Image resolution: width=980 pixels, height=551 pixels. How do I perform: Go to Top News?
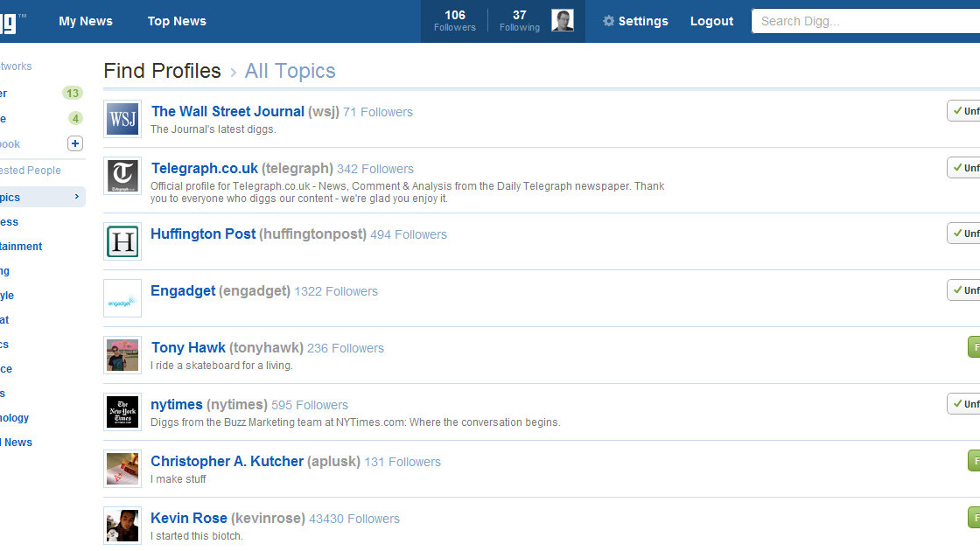point(177,21)
